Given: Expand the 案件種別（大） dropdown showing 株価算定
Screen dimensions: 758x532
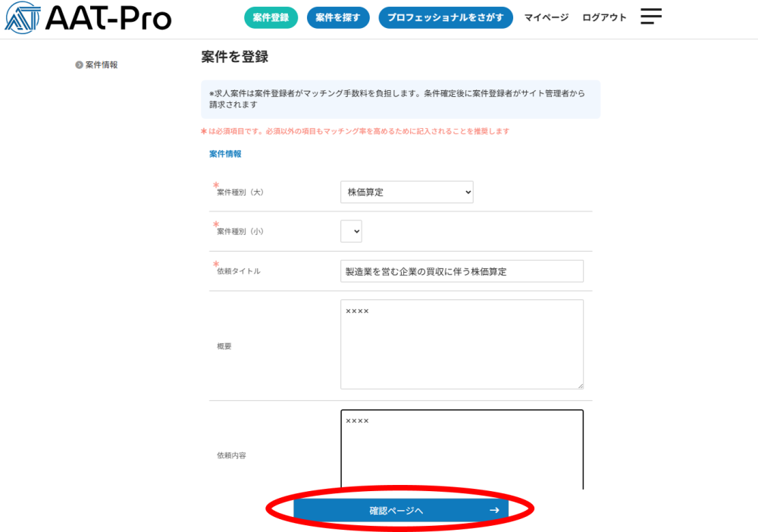Looking at the screenshot, I should click(406, 192).
